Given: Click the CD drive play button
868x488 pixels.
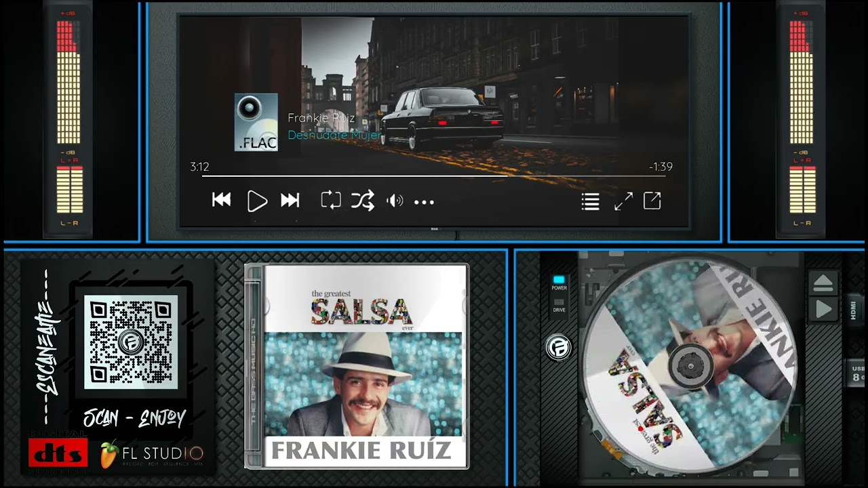Looking at the screenshot, I should tap(824, 310).
